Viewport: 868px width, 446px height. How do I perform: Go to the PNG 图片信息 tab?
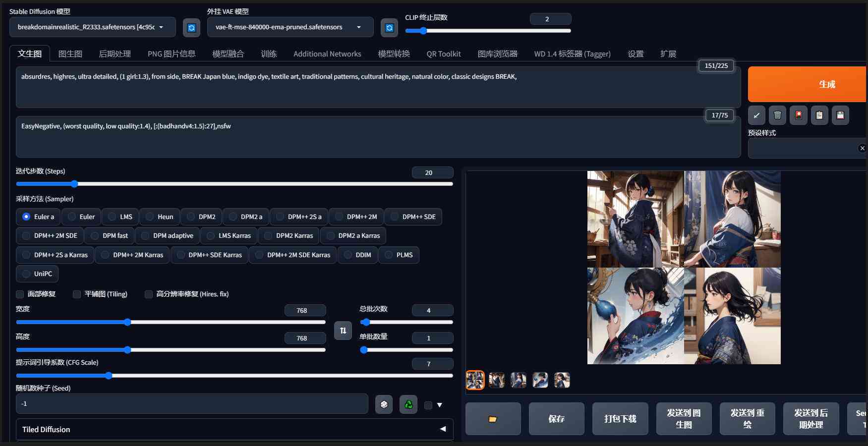tap(172, 54)
